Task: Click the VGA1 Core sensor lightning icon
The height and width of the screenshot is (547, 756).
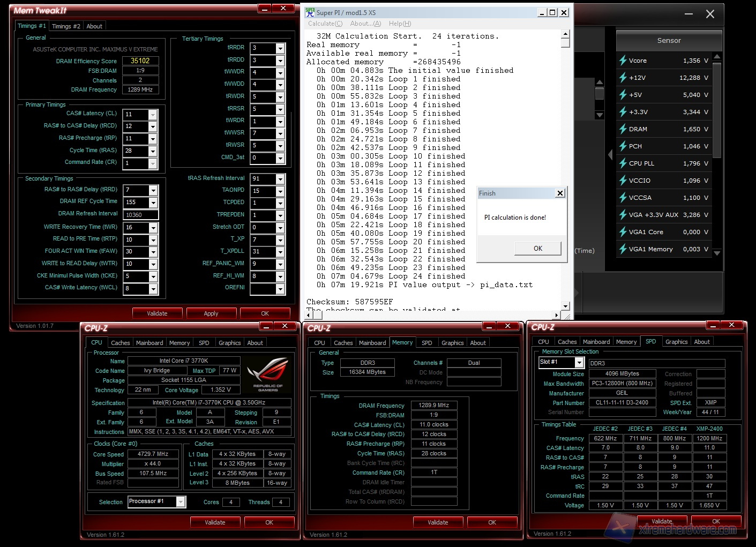Action: pyautogui.click(x=623, y=232)
